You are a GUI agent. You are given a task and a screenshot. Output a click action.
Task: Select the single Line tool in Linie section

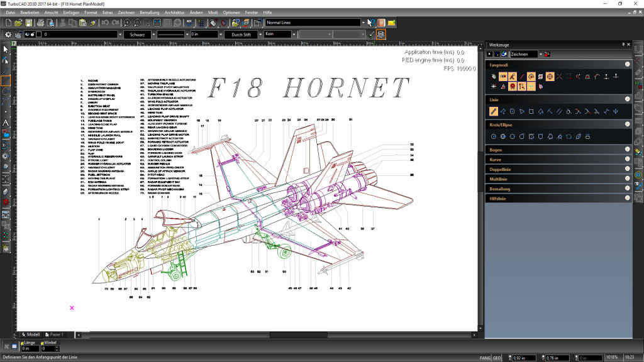pos(494,111)
